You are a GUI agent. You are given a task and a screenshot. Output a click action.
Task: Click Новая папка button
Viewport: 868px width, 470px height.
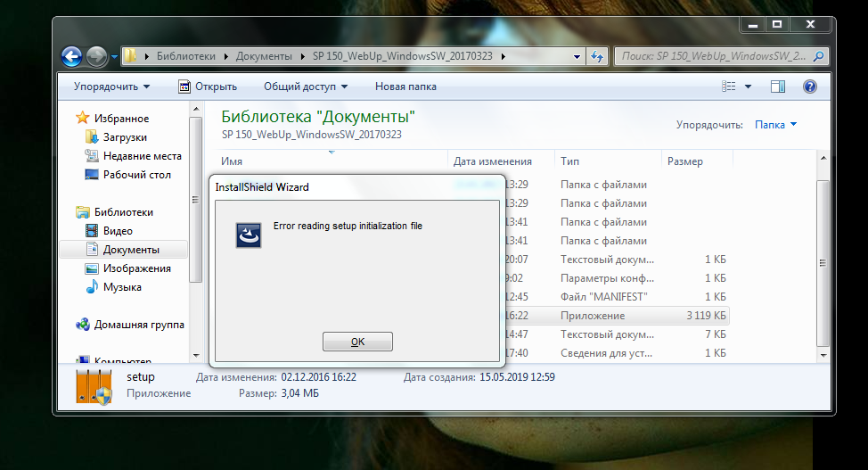405,87
